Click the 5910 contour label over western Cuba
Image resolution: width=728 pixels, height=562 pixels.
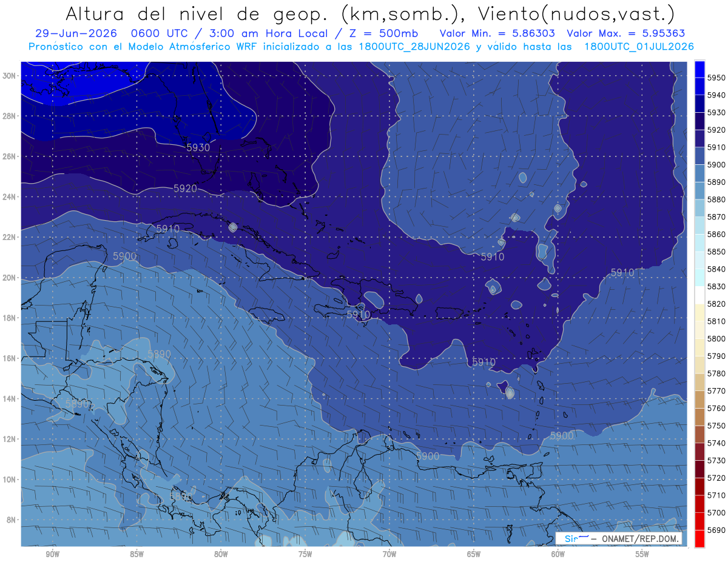(x=168, y=229)
